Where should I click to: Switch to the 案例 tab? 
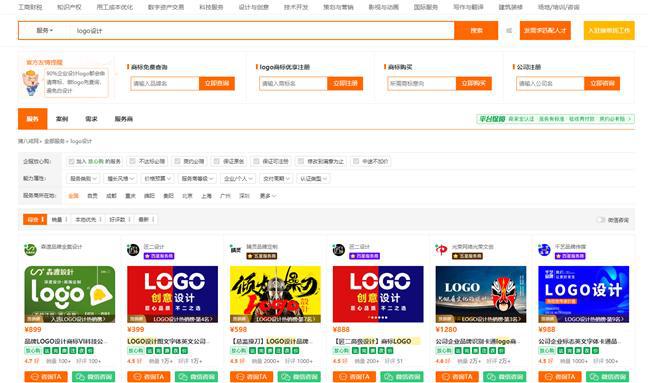pyautogui.click(x=62, y=119)
